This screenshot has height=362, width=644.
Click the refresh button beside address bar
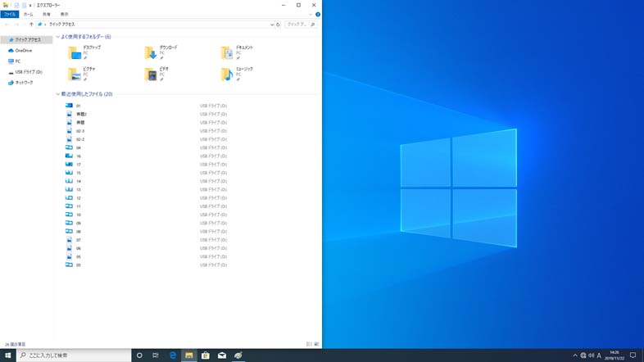[x=278, y=25]
